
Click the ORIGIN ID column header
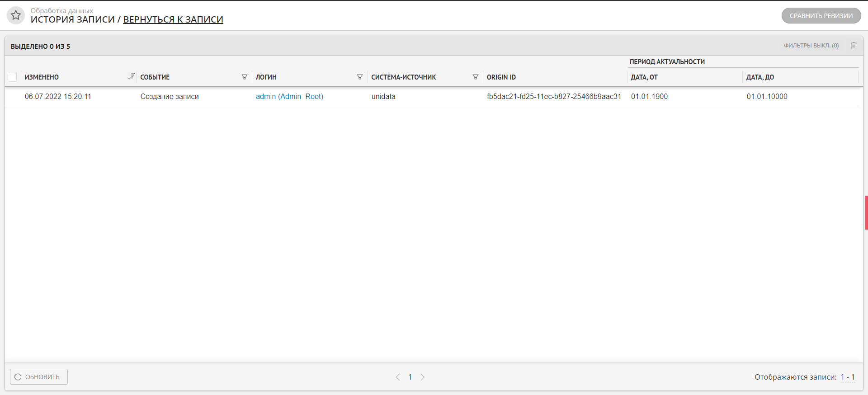tap(501, 77)
